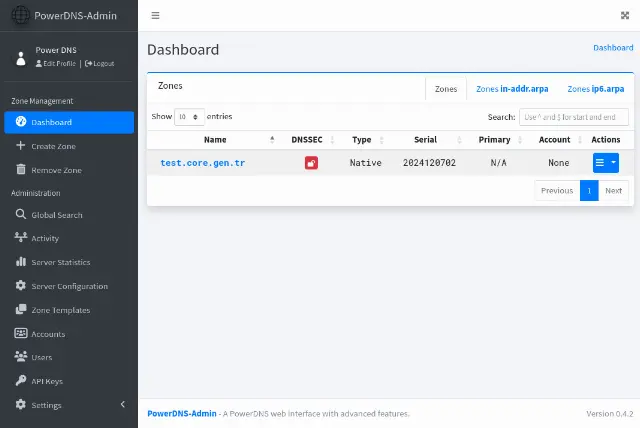Screen dimensions: 640x428
Task: Click the red DNSSEC unlock icon
Action: pyautogui.click(x=311, y=163)
